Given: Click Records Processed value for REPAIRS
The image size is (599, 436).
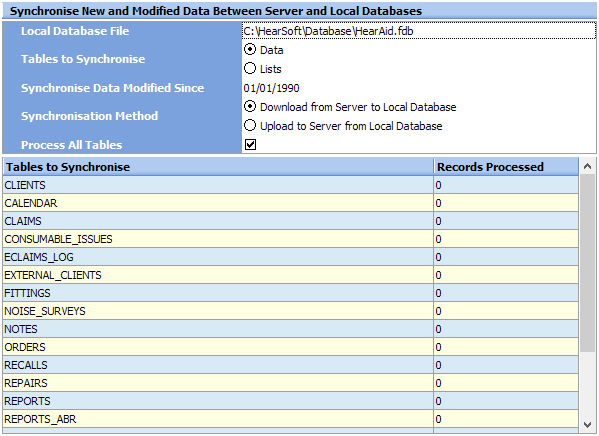Looking at the screenshot, I should [x=506, y=383].
